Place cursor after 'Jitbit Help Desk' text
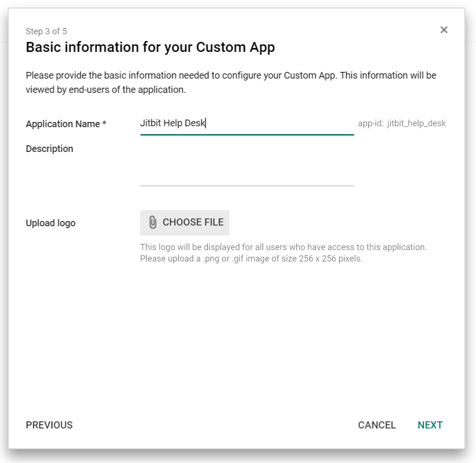The height and width of the screenshot is (463, 476). [206, 123]
